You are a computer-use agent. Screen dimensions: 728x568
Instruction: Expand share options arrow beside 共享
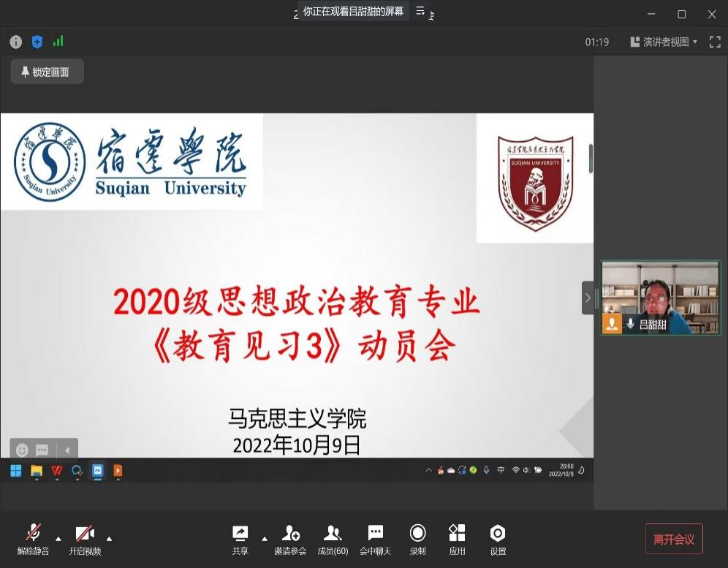(x=265, y=539)
